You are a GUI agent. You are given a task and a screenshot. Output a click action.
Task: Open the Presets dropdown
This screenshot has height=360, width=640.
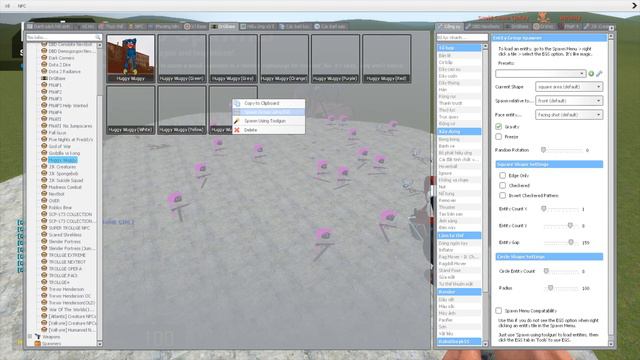pos(540,73)
